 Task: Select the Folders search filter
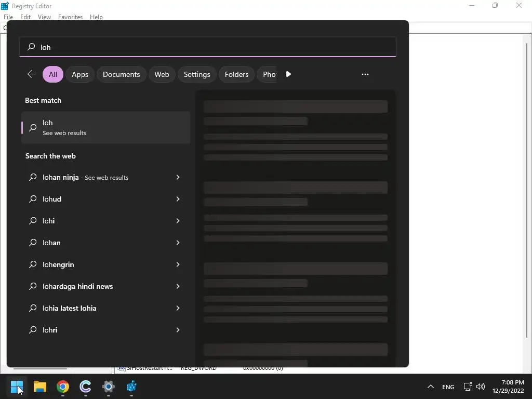(236, 74)
